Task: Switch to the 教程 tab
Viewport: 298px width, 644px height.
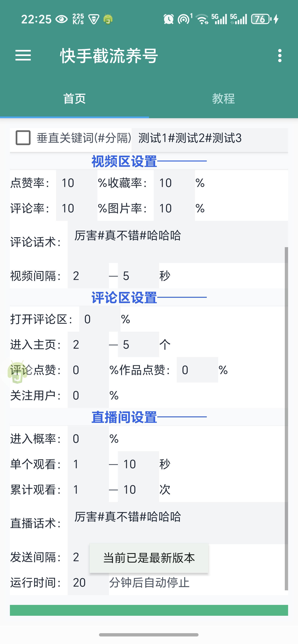Action: 223,99
